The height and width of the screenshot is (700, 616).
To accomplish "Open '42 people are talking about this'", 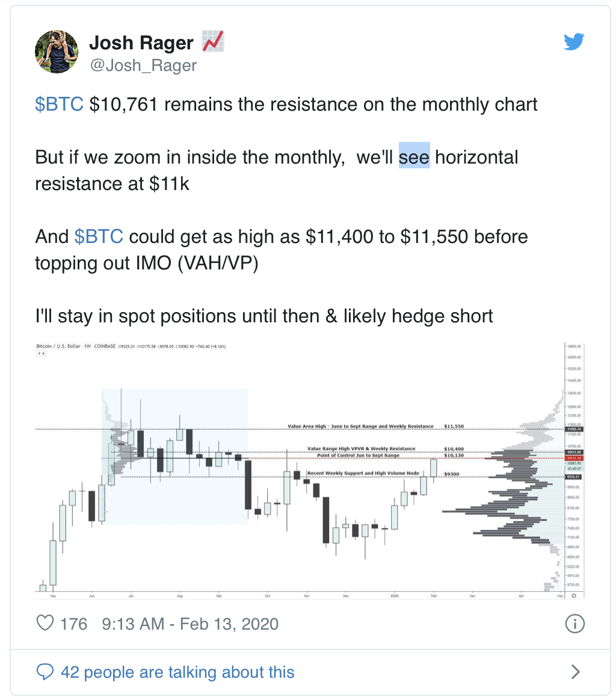I will click(x=177, y=672).
